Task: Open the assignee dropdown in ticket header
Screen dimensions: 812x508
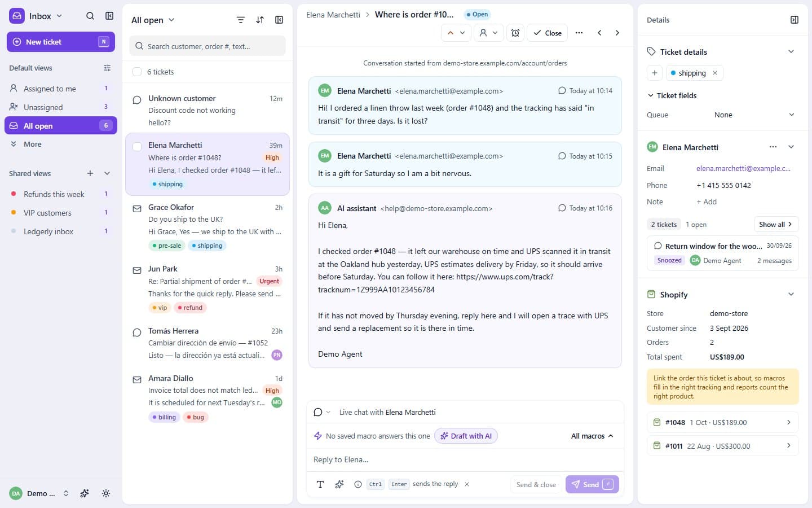Action: (488, 33)
